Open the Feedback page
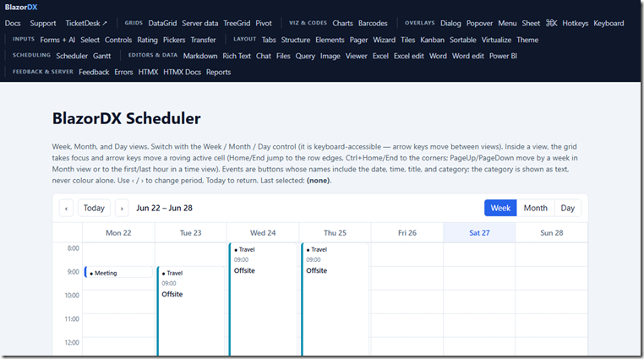Screen dimensions: 644x359 tap(94, 72)
